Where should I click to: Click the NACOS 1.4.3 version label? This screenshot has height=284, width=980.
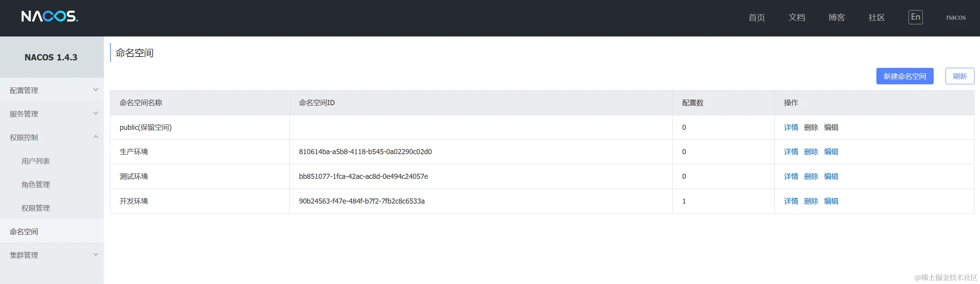tap(51, 57)
